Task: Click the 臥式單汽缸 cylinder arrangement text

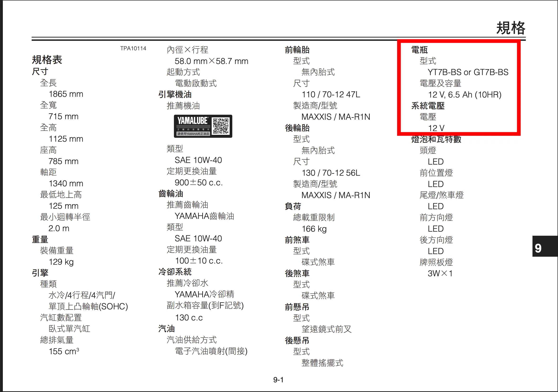Action: tap(69, 329)
